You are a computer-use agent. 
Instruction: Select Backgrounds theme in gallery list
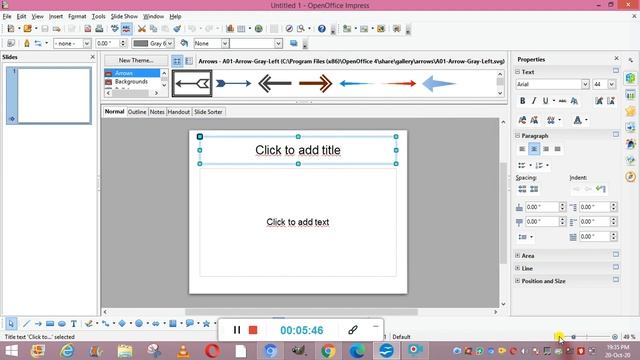pyautogui.click(x=132, y=82)
